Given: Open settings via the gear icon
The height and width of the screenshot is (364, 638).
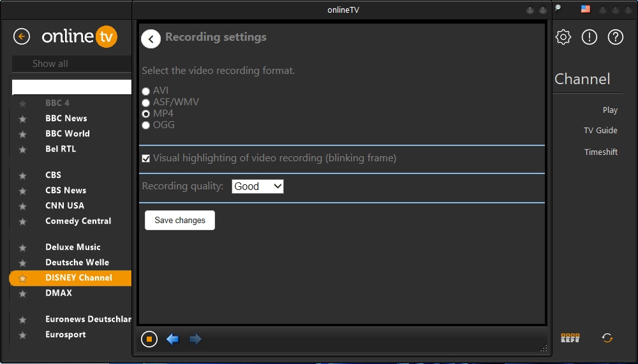Looking at the screenshot, I should click(x=563, y=37).
